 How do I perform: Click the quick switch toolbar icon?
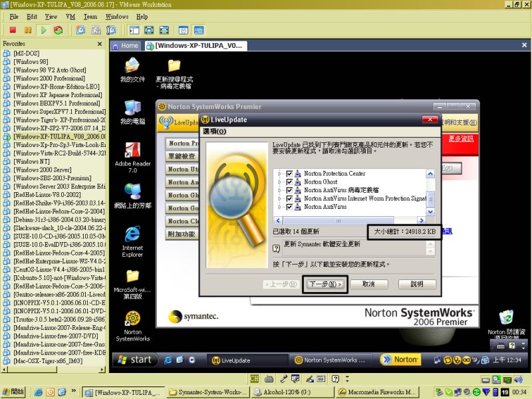click(x=164, y=30)
